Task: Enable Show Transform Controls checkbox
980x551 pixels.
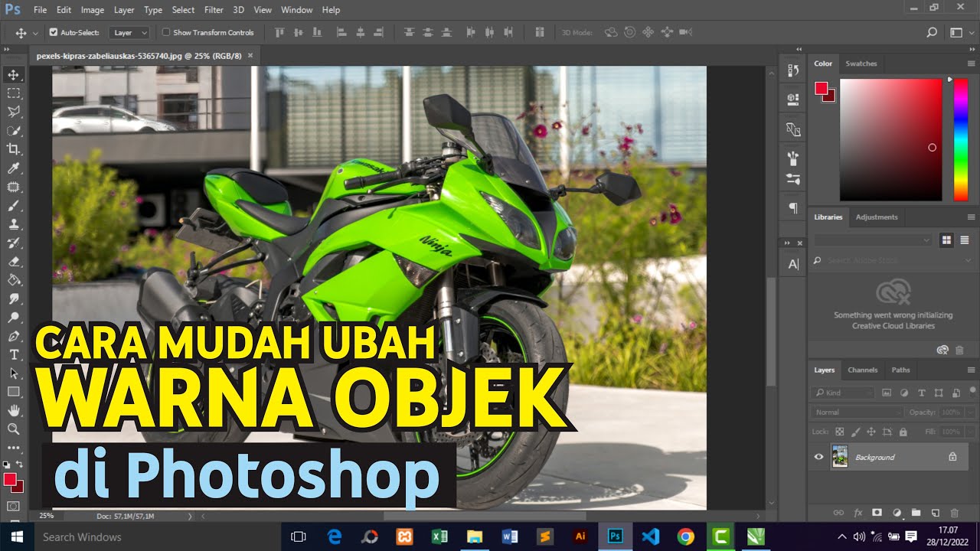Action: (x=165, y=33)
